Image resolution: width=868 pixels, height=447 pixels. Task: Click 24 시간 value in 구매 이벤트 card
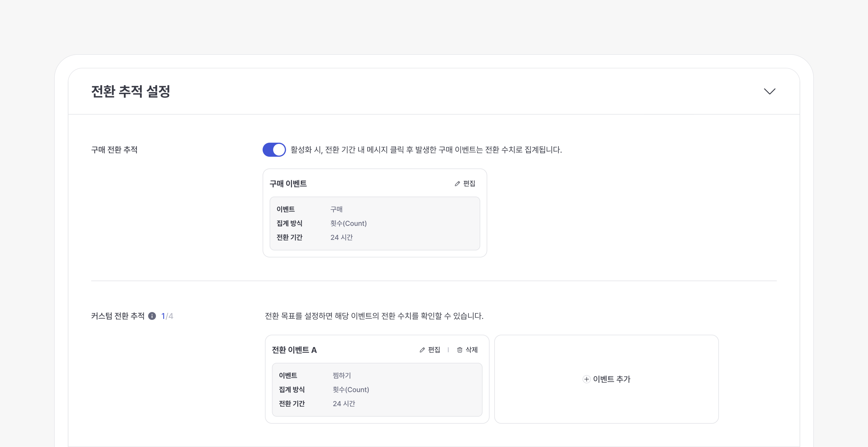coord(341,237)
